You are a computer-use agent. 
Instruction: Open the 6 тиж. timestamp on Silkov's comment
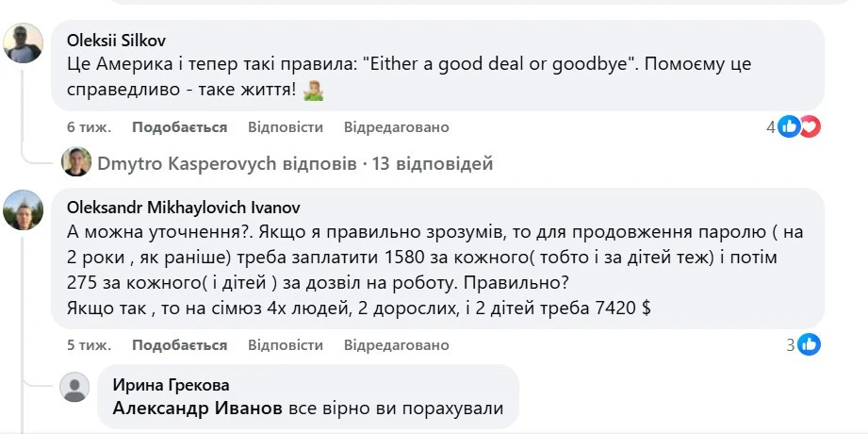(x=89, y=127)
